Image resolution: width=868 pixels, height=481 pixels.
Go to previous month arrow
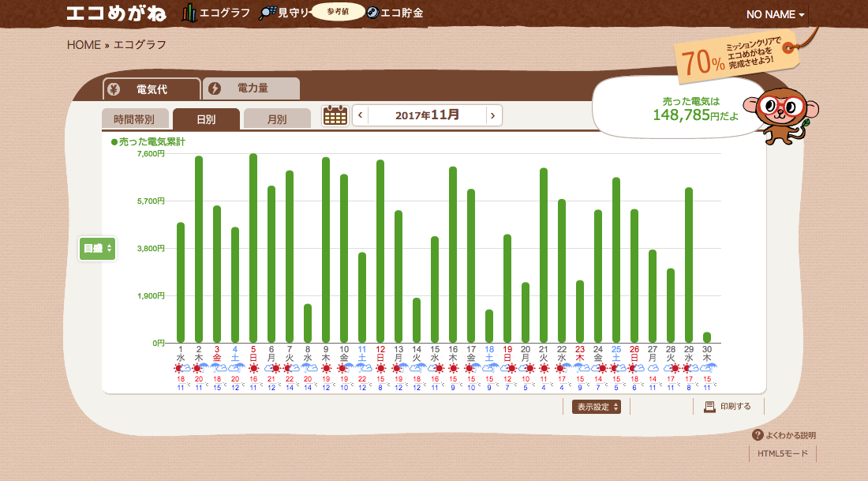361,115
